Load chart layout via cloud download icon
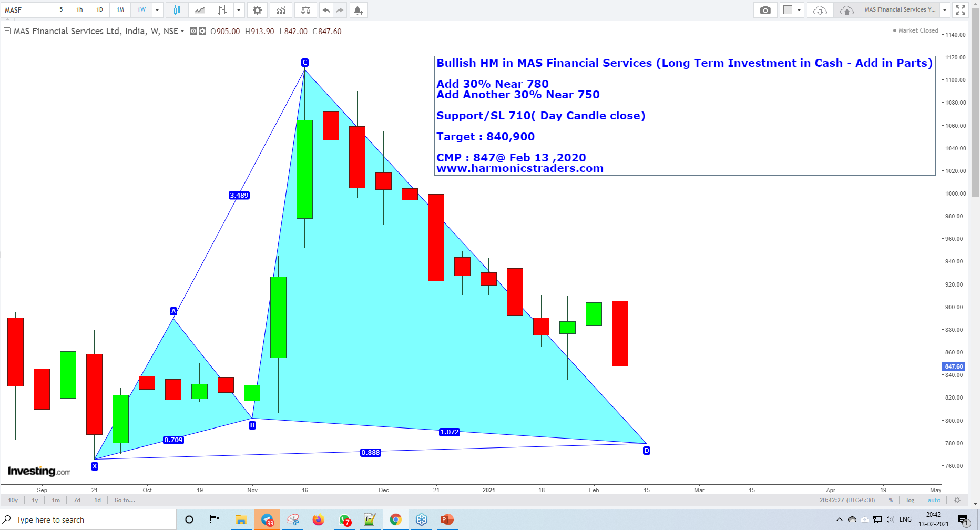Screen dimensions: 980x530 [x=820, y=10]
